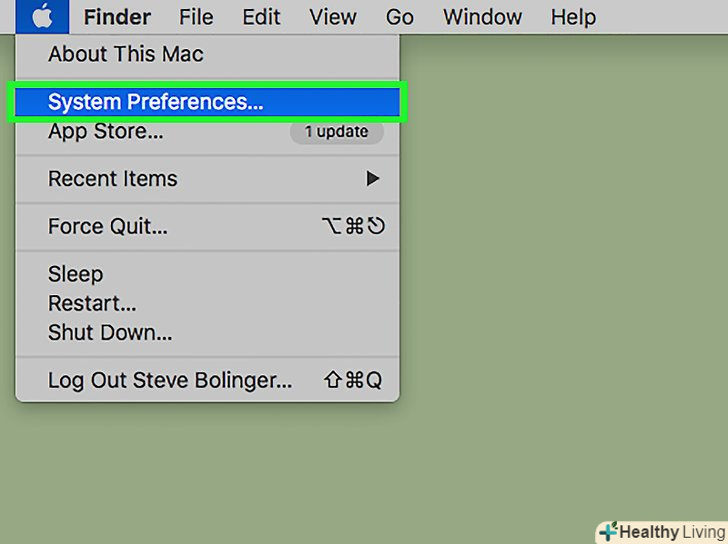Screen dimensions: 728x544
Task: Log Out Steve Bolinger
Action: point(170,381)
